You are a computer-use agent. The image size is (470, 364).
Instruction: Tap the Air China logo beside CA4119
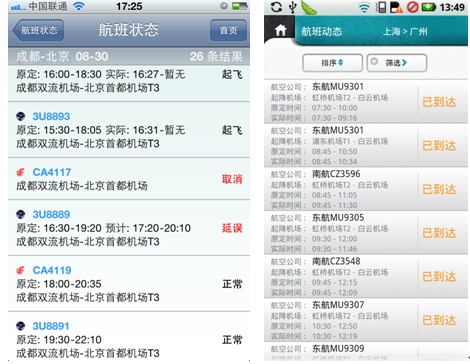[21, 270]
